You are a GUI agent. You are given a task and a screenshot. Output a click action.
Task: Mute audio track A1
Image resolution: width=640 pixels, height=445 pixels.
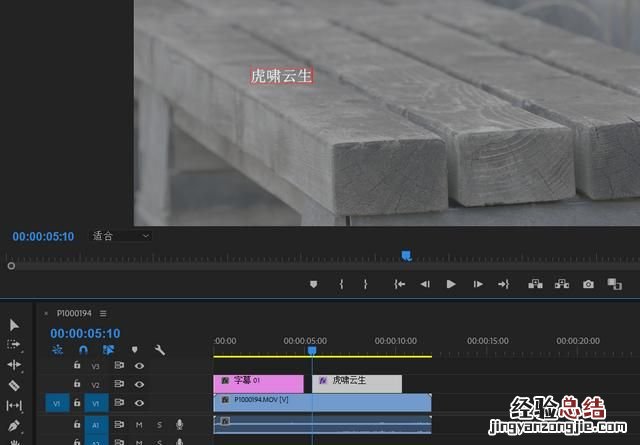(x=139, y=425)
